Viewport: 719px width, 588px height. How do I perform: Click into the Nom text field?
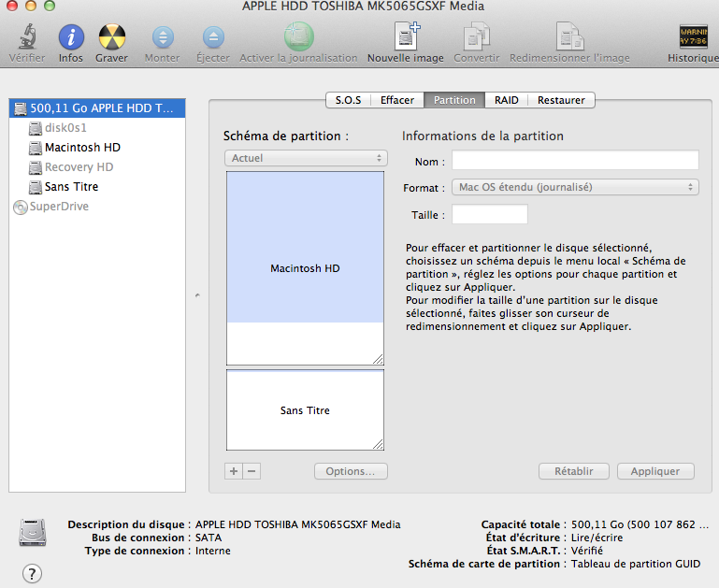[x=575, y=161]
